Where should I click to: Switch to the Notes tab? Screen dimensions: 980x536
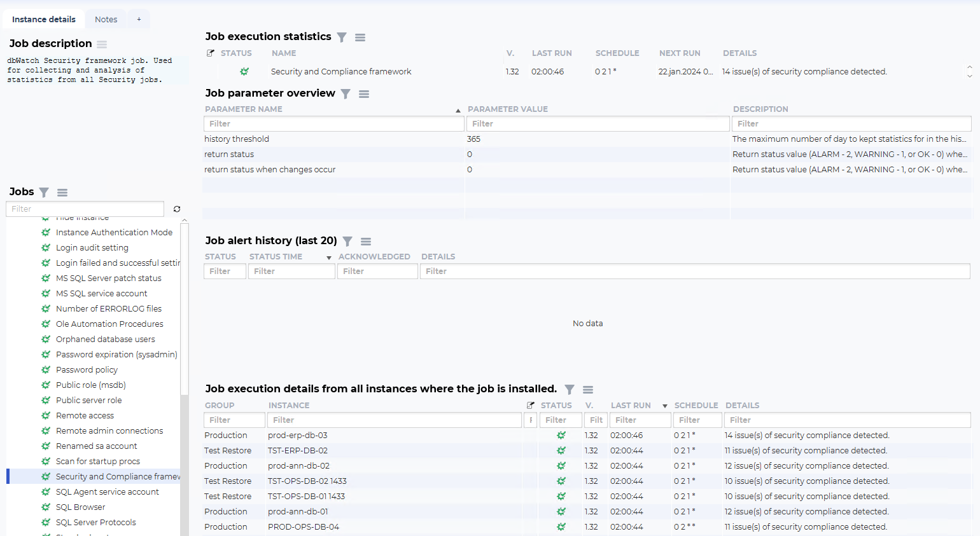(106, 20)
